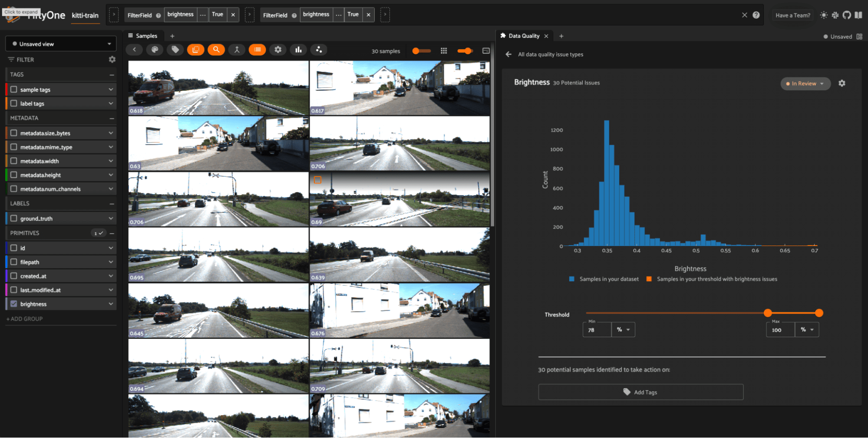Clear the view bar with X icon
This screenshot has height=438, width=868.
click(745, 15)
